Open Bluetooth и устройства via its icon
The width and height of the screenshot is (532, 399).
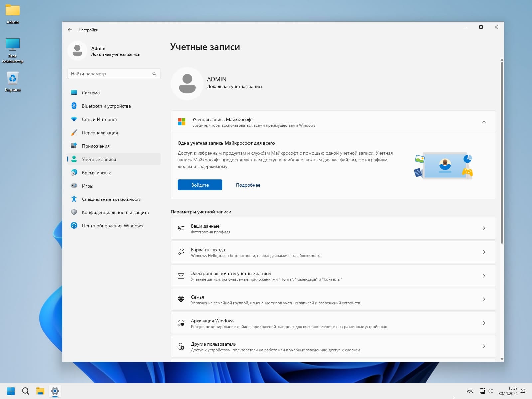tap(74, 106)
